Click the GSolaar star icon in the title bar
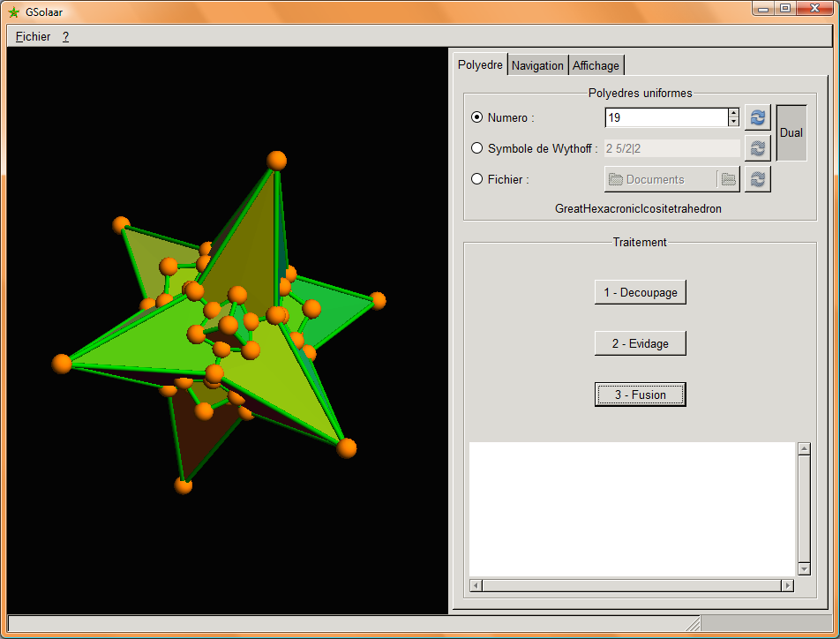The image size is (840, 639). [x=13, y=12]
